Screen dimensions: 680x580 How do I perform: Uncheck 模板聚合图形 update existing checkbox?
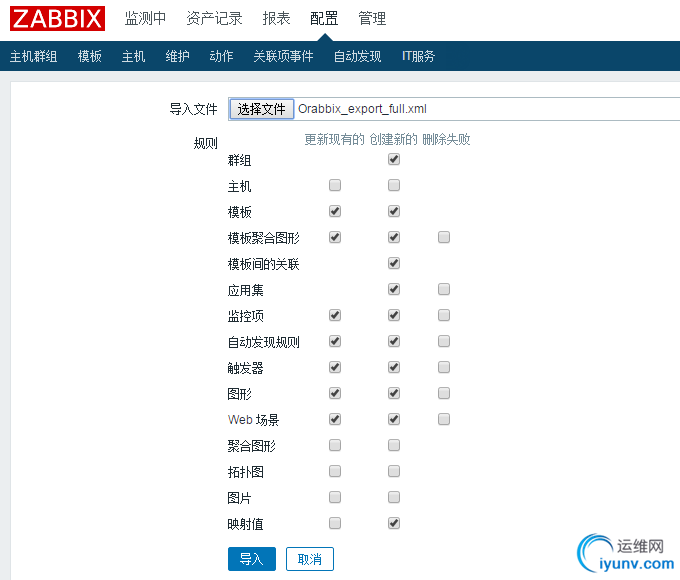click(335, 237)
